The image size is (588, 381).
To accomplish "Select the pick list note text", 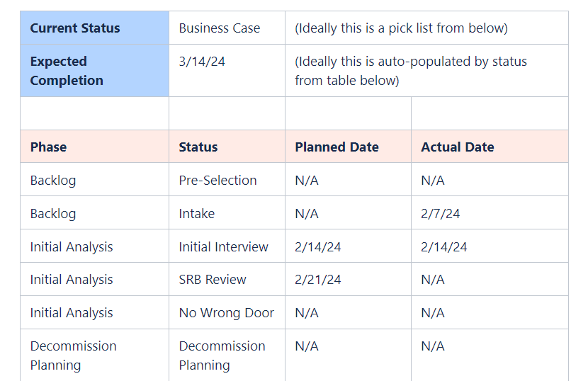I will tap(401, 28).
